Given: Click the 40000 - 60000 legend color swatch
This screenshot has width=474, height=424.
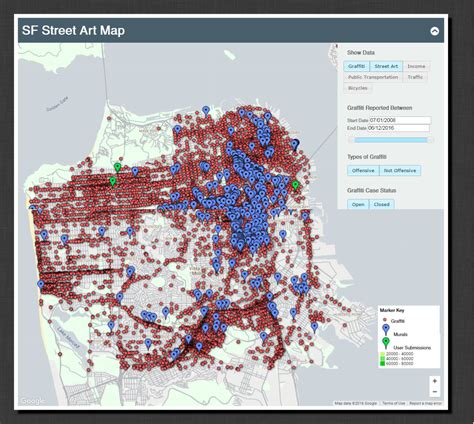Looking at the screenshot, I should 382,359.
